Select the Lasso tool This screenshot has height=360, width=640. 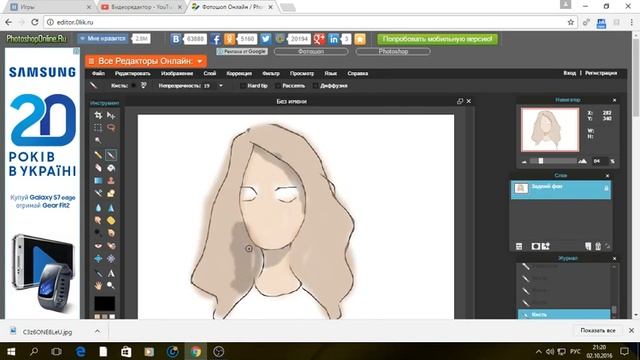point(111,128)
